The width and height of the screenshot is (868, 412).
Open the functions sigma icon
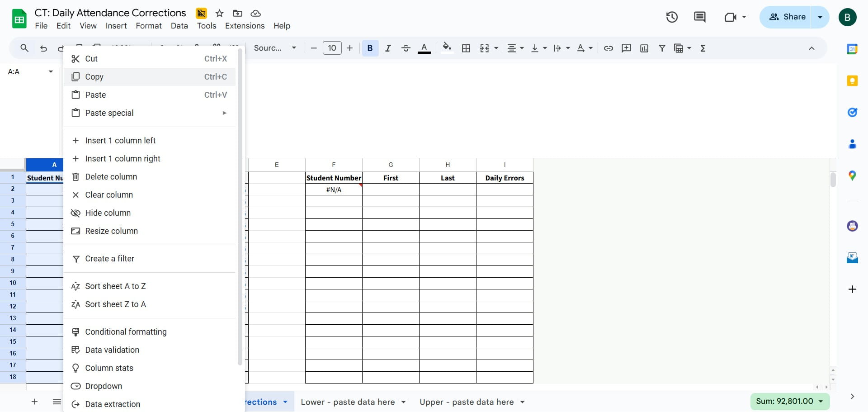703,48
